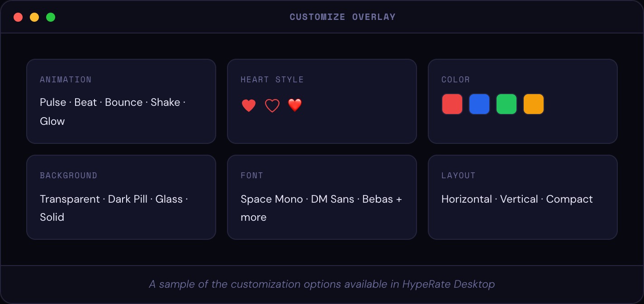Pick the green color swatch
Screen dimensions: 644x304
coord(507,104)
